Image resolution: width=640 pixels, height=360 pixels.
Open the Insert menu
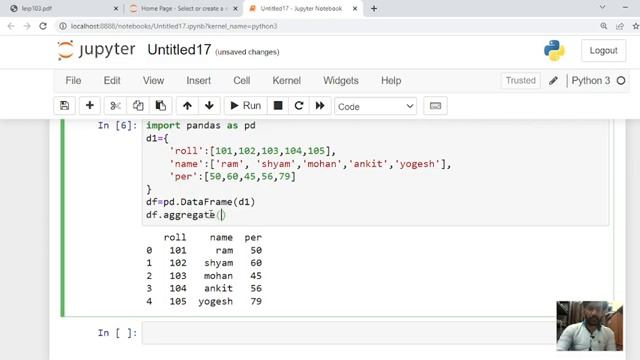[x=198, y=80]
